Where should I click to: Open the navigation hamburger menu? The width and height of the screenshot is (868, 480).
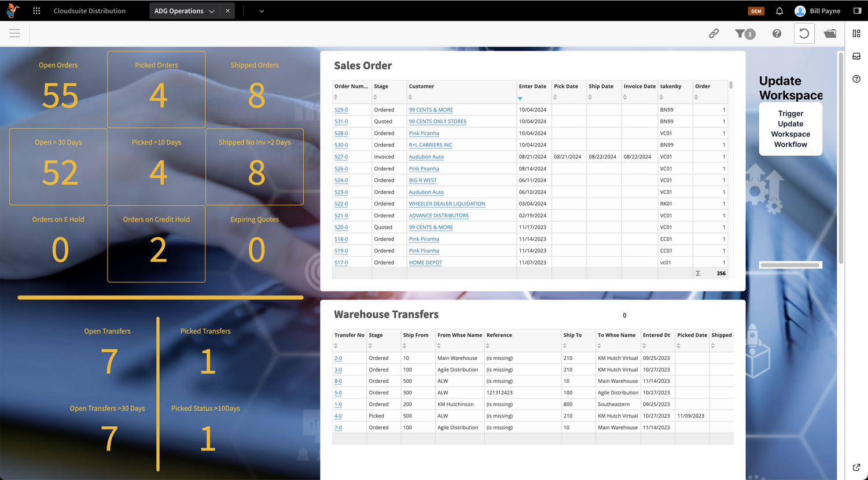pos(14,33)
